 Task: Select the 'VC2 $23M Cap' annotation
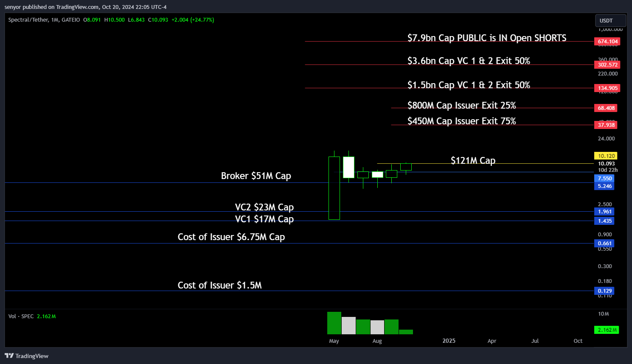pos(264,207)
